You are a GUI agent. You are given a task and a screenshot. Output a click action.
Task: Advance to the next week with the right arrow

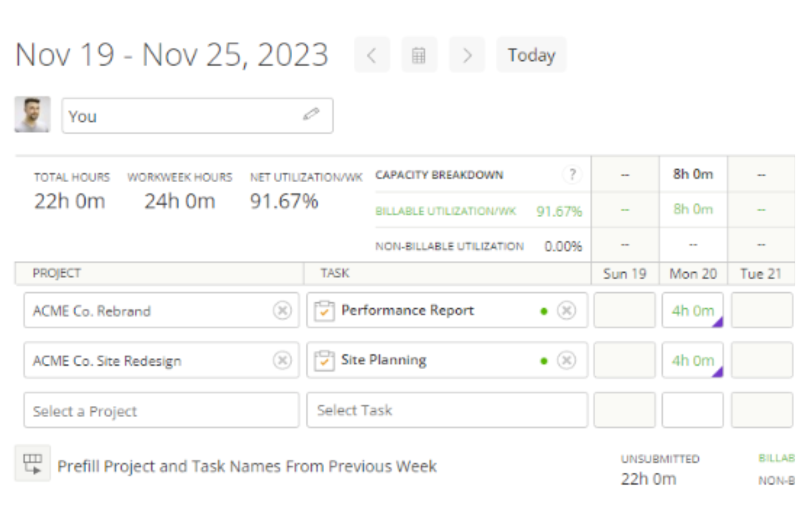coord(467,54)
